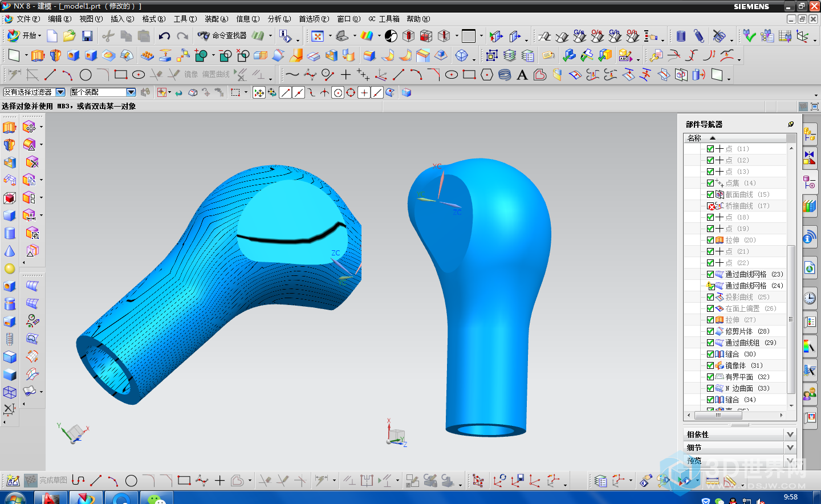Click the 偏置曲线 (Offset Curve) button
This screenshot has width=821, height=504.
216,75
